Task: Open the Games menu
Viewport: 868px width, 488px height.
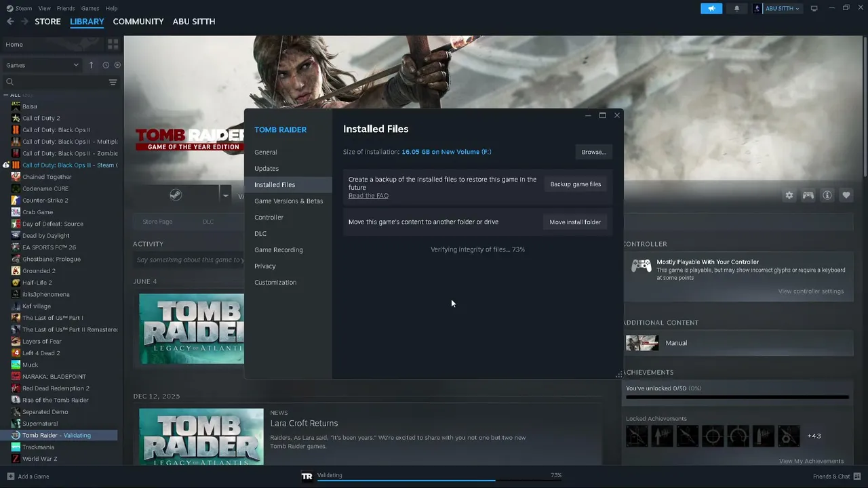Action: tap(90, 8)
